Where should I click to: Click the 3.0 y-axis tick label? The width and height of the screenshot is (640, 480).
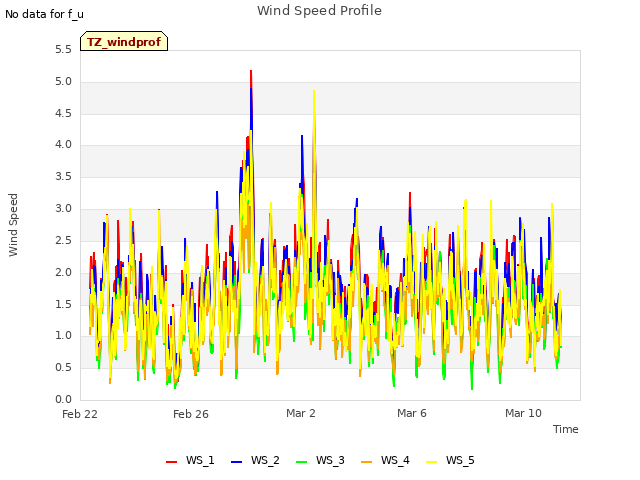pos(63,209)
